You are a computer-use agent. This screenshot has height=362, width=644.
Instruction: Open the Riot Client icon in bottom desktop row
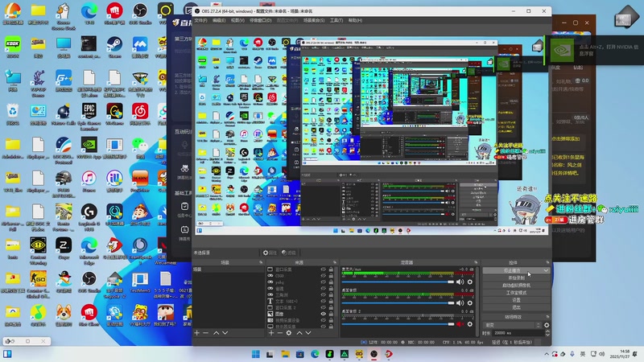[89, 316]
